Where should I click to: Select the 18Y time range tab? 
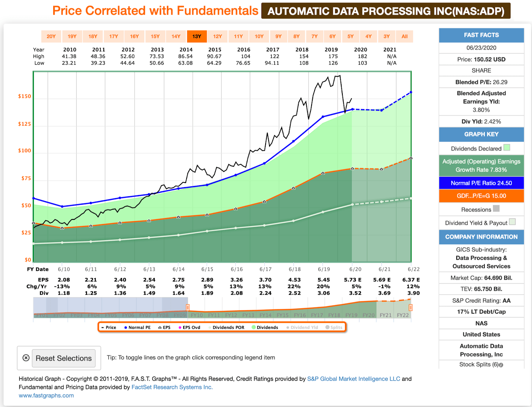coord(93,37)
